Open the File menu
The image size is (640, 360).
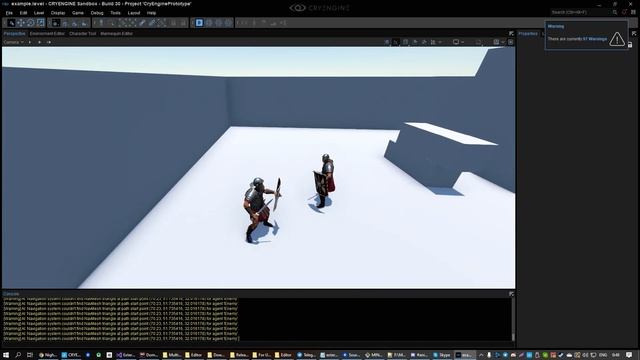click(9, 13)
